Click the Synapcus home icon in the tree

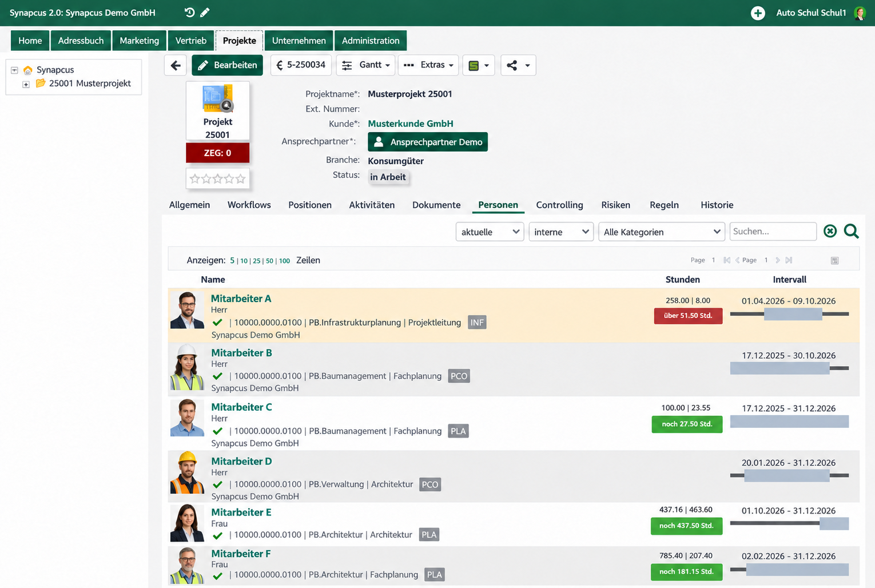pyautogui.click(x=27, y=70)
